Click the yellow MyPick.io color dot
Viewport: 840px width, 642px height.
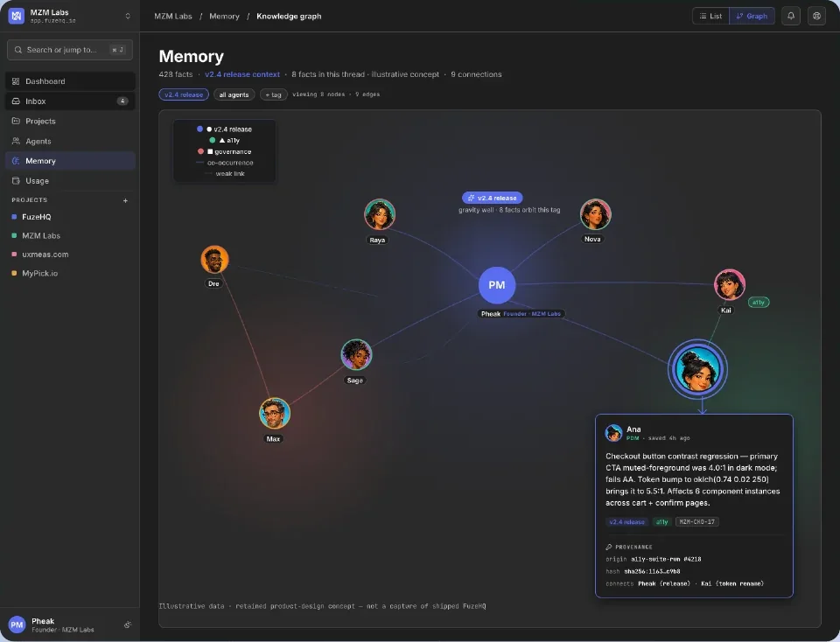tap(14, 273)
